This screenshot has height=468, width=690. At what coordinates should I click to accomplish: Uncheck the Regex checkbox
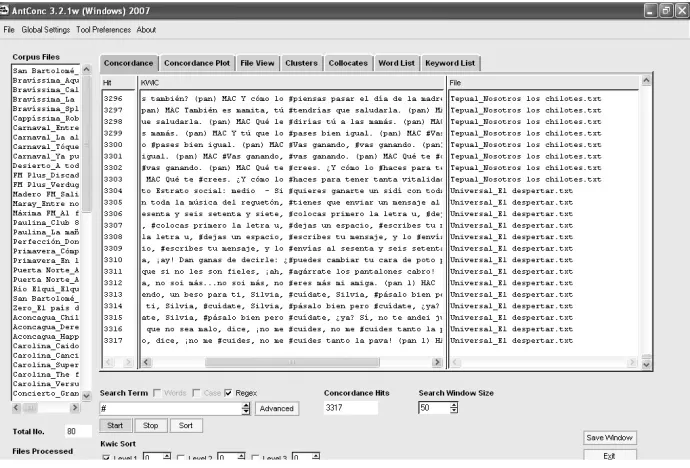228,393
